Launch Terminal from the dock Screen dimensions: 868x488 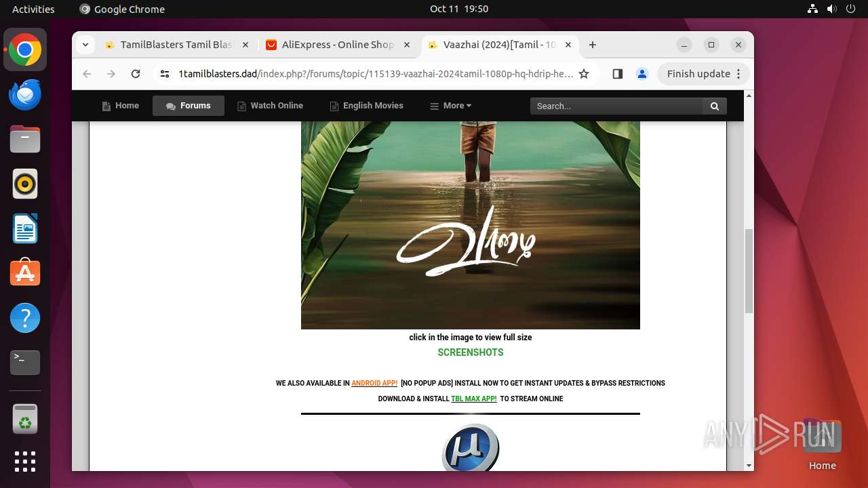pyautogui.click(x=25, y=363)
